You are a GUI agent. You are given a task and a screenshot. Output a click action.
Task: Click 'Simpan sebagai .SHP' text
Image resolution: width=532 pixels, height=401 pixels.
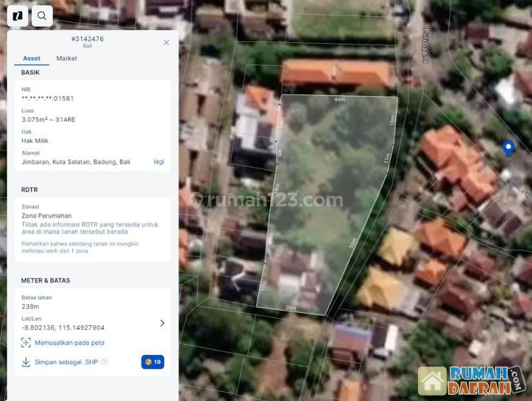[x=66, y=362]
